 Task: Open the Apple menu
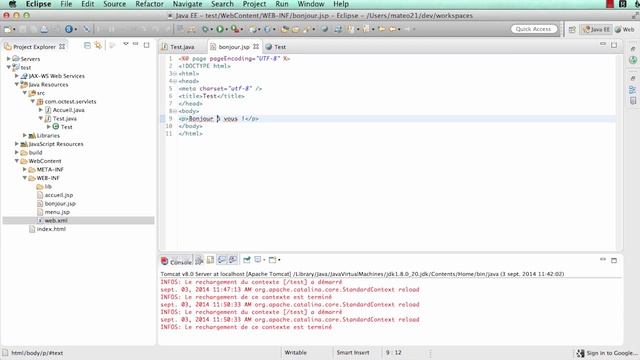13,4
